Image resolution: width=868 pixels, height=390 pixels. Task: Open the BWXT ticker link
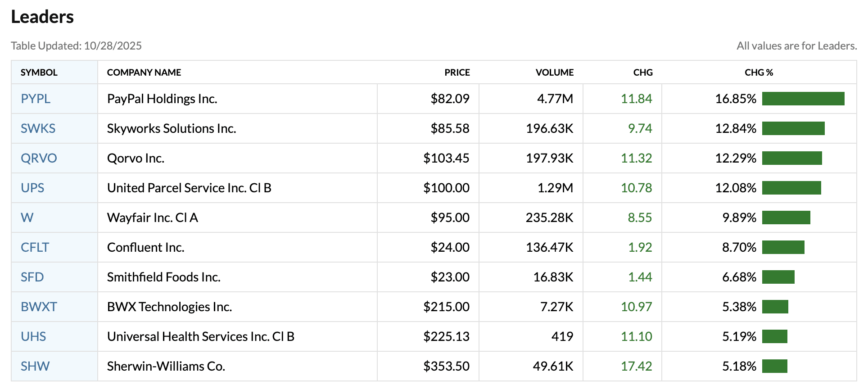[x=39, y=307]
